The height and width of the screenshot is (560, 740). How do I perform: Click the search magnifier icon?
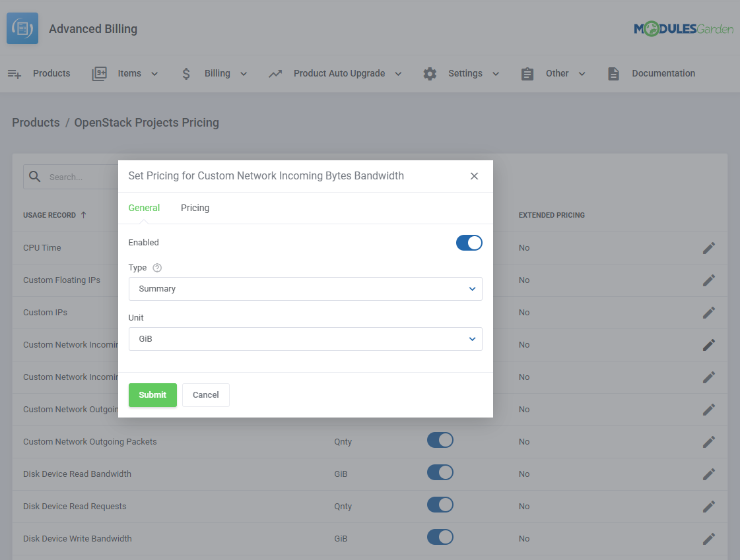coord(34,177)
